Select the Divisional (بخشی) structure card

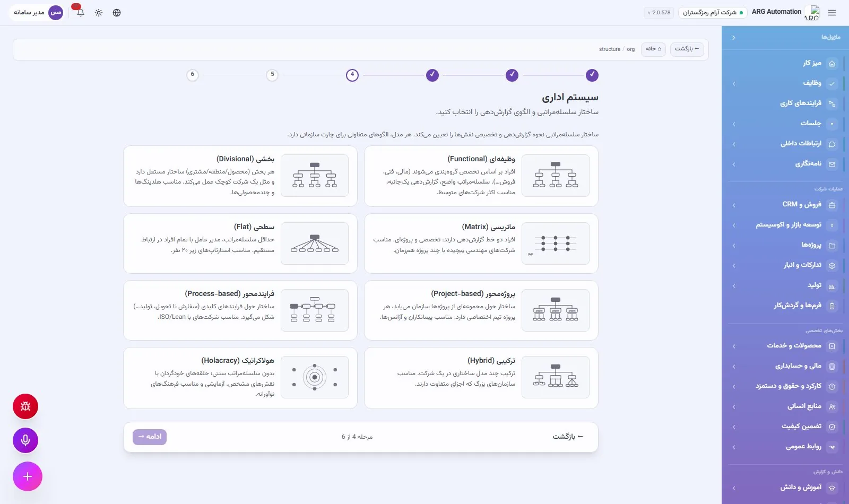tap(240, 176)
